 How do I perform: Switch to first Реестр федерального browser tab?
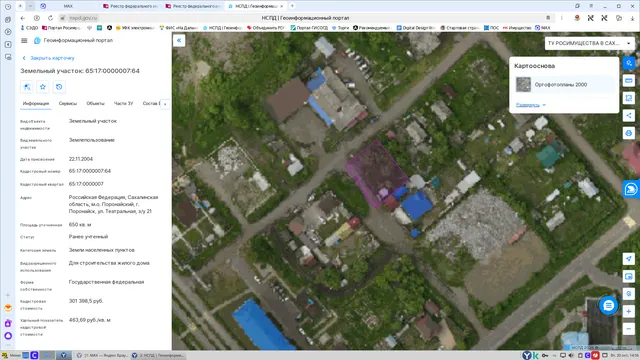coord(131,6)
